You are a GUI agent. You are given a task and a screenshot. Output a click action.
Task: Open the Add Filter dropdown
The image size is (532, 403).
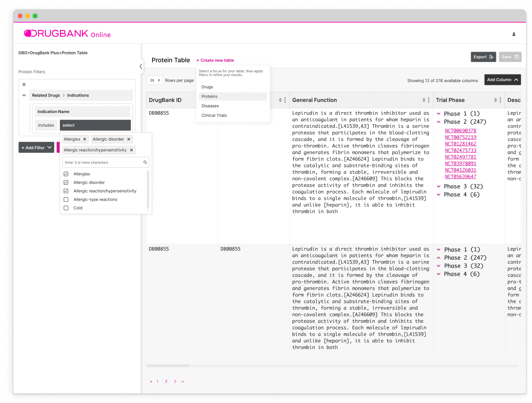click(x=37, y=148)
